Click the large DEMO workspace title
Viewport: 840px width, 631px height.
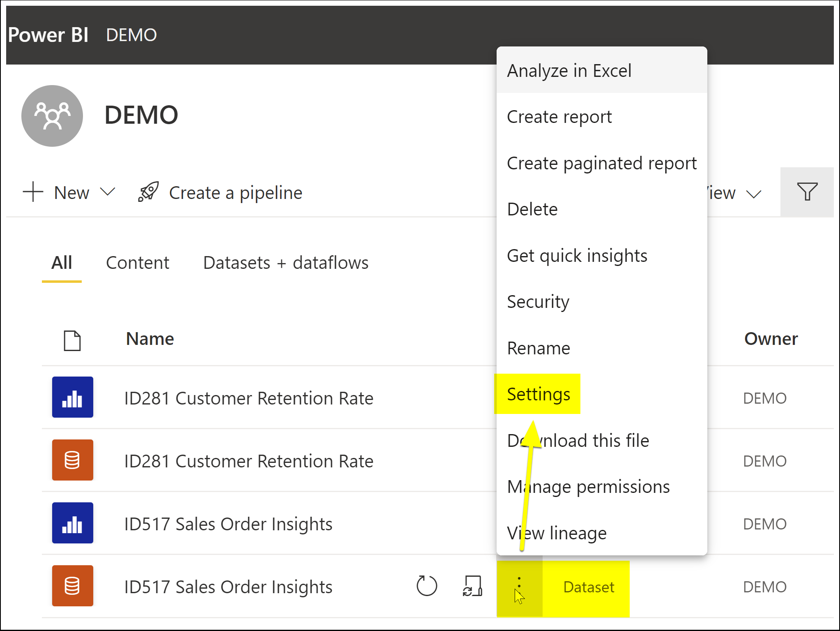tap(141, 115)
